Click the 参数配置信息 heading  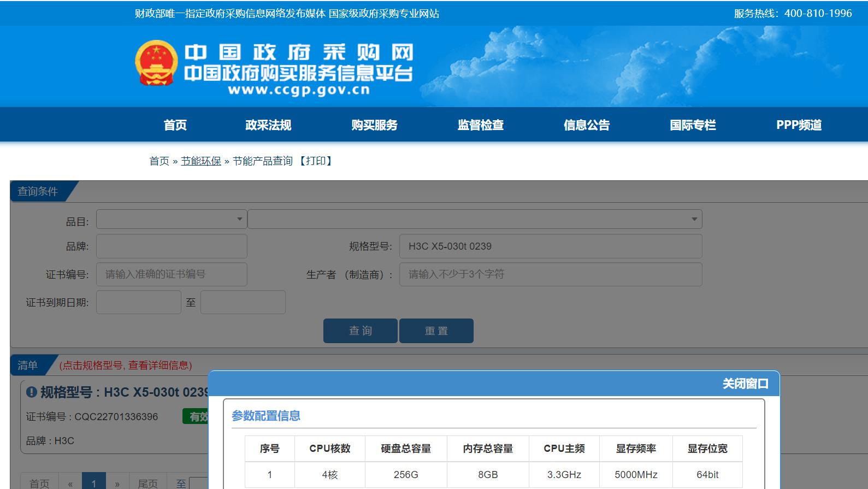pos(266,416)
